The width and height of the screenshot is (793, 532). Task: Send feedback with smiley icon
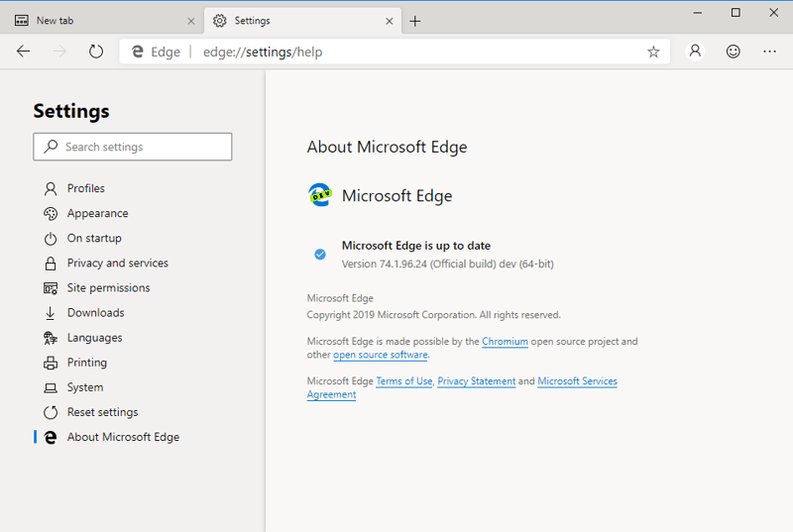[733, 52]
